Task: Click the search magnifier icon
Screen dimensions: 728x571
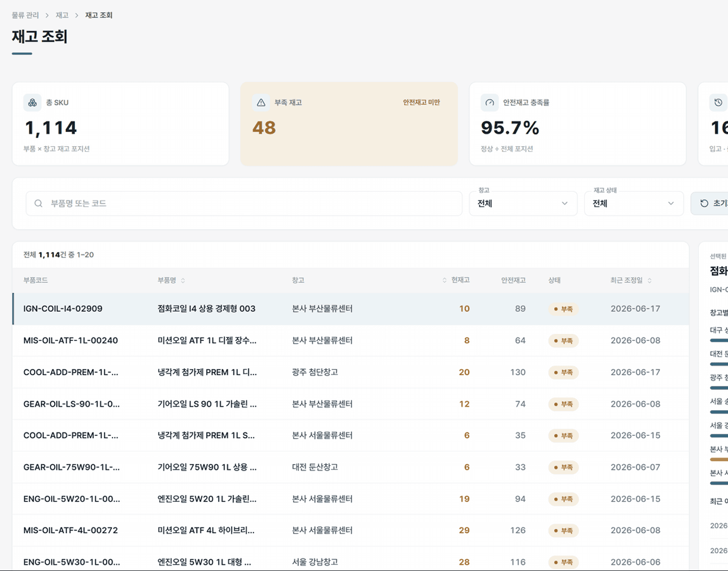Action: tap(38, 203)
